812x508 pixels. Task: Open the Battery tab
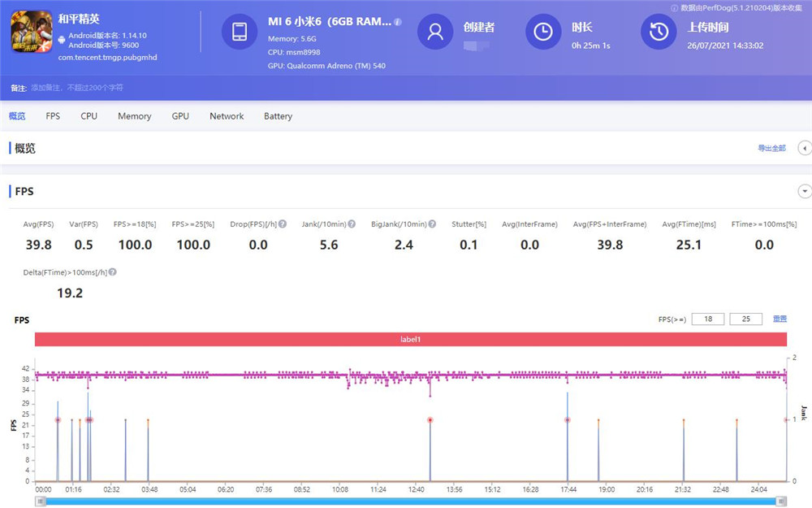[x=278, y=116]
